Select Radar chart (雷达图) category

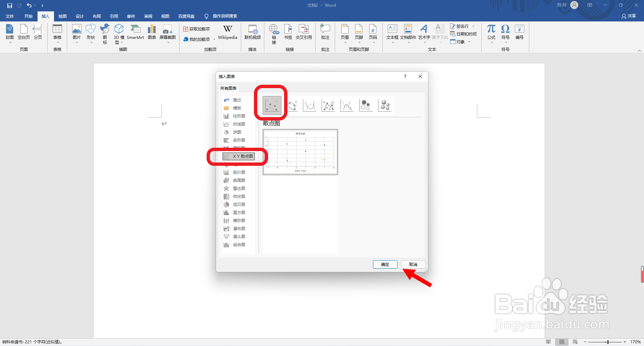coord(238,189)
